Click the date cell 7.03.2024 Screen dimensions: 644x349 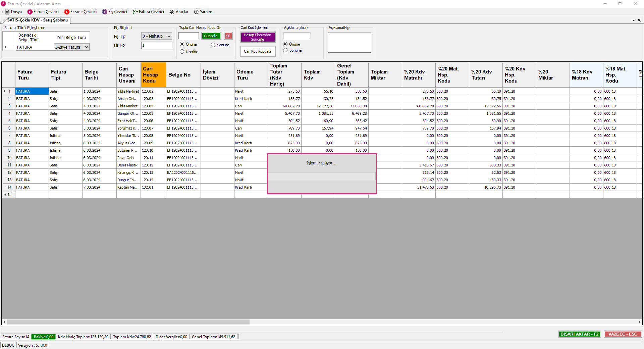coord(99,187)
